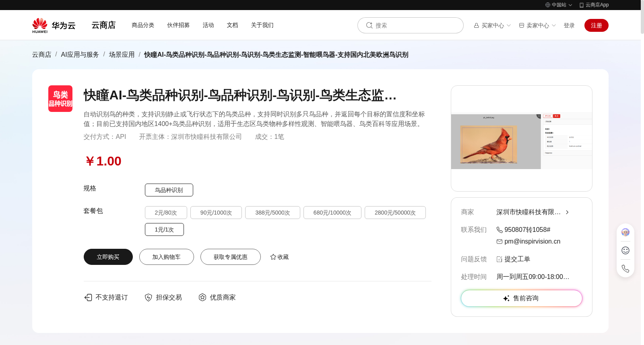The image size is (644, 345).
Task: Select the 680元/10000次 package
Action: 332,213
